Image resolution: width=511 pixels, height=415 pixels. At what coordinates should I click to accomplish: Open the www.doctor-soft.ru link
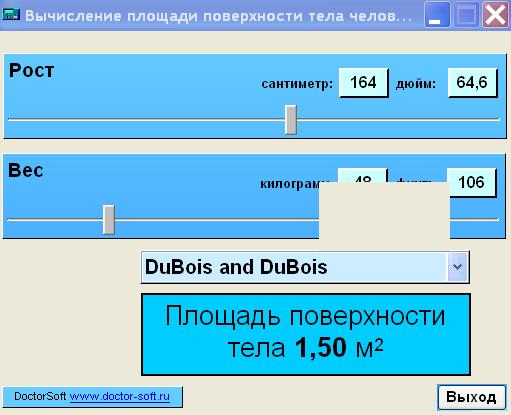120,396
